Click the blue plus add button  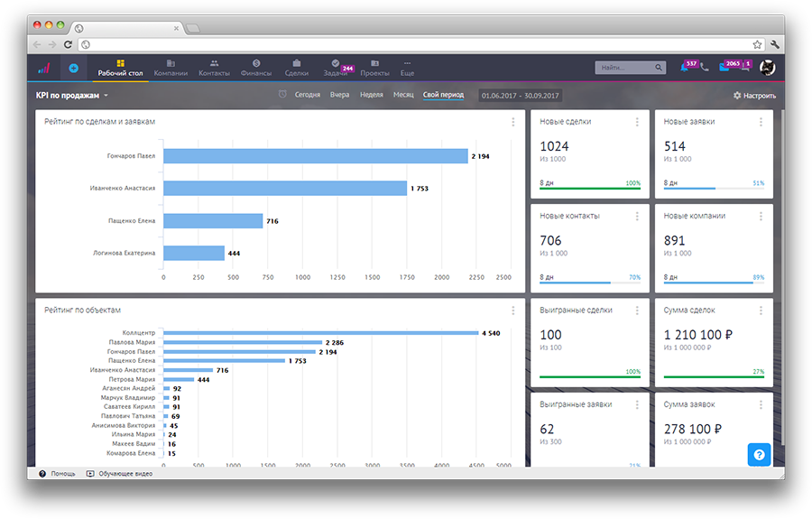pos(73,68)
